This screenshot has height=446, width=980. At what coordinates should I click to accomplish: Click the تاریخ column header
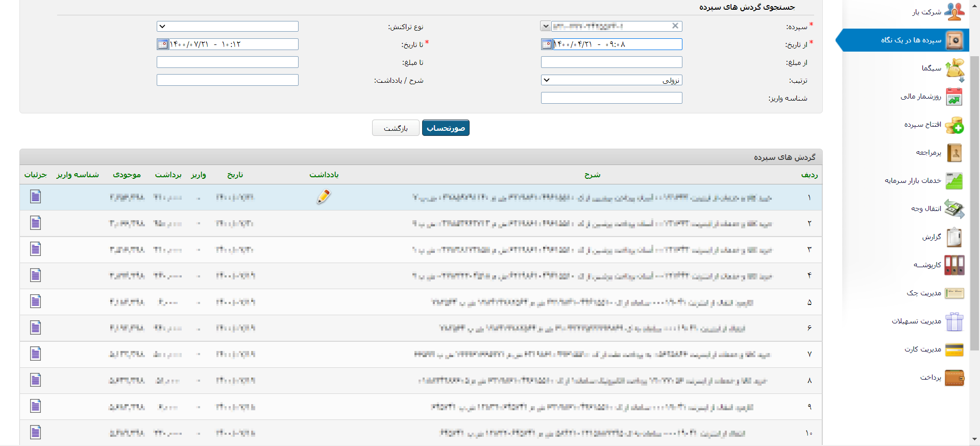235,175
